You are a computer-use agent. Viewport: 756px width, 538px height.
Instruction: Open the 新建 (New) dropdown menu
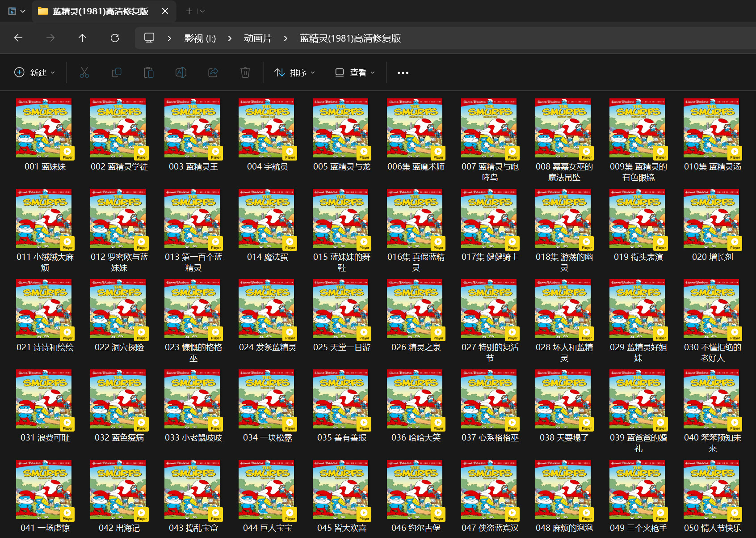pyautogui.click(x=35, y=72)
